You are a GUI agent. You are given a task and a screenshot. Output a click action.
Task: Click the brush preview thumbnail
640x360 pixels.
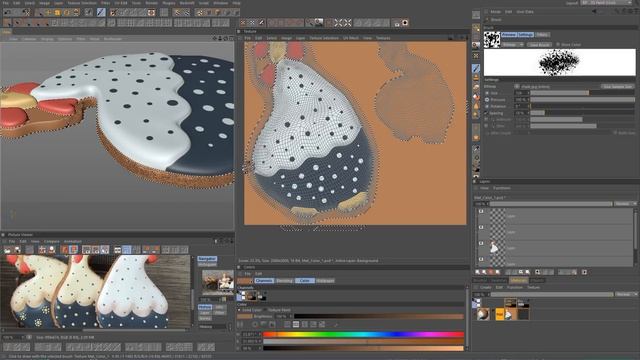[492, 40]
